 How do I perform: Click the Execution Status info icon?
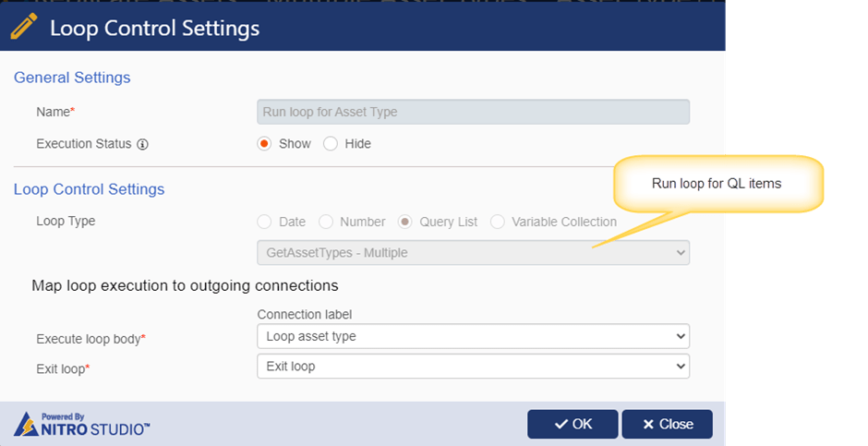coord(143,144)
